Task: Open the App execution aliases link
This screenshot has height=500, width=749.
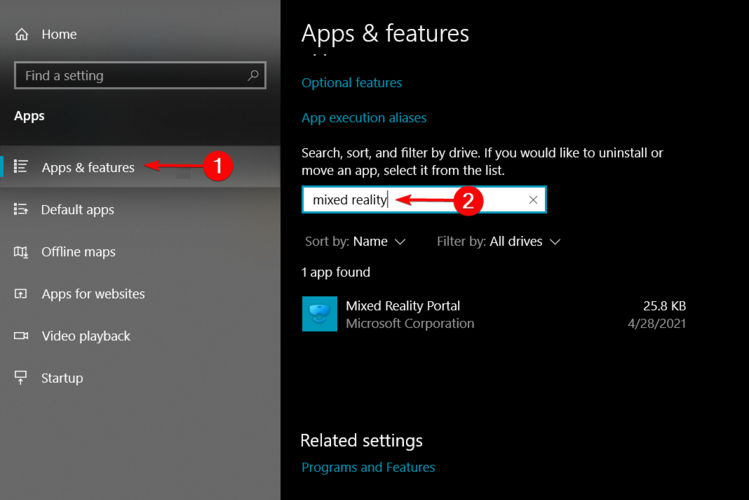Action: [x=364, y=118]
